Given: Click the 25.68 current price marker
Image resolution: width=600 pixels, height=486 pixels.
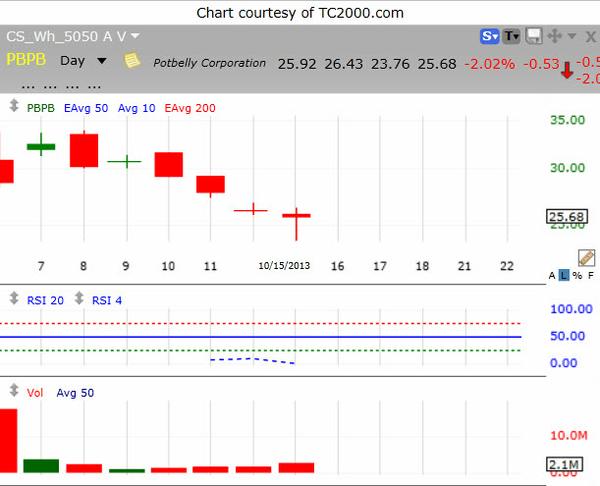Looking at the screenshot, I should pos(566,217).
